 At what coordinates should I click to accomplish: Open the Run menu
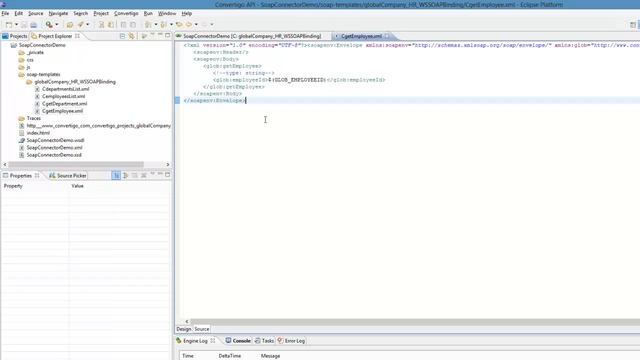coord(148,13)
